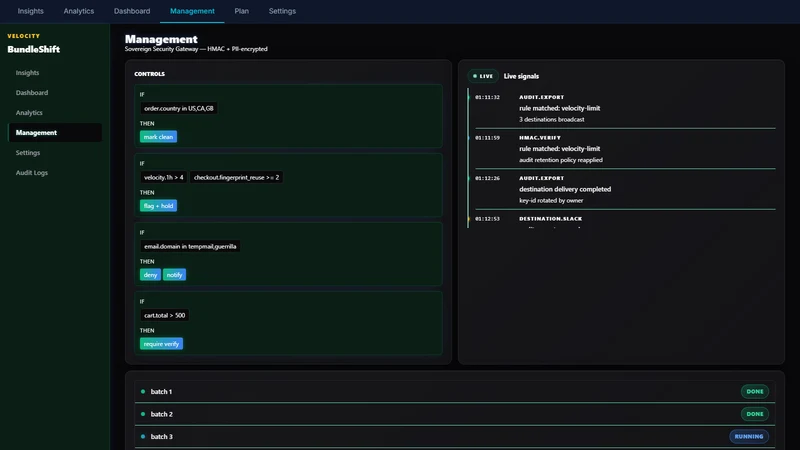This screenshot has height=450, width=800.
Task: Open the Settings top tab
Action: (282, 11)
